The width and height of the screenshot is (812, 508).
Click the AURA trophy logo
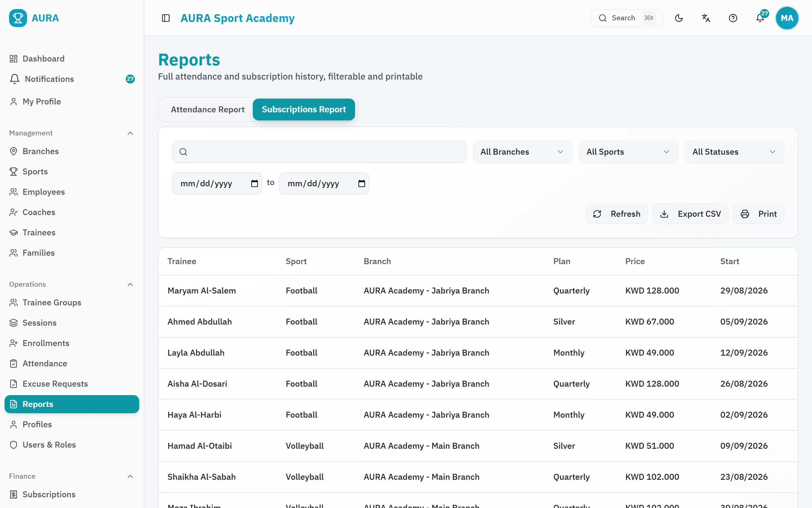(18, 18)
